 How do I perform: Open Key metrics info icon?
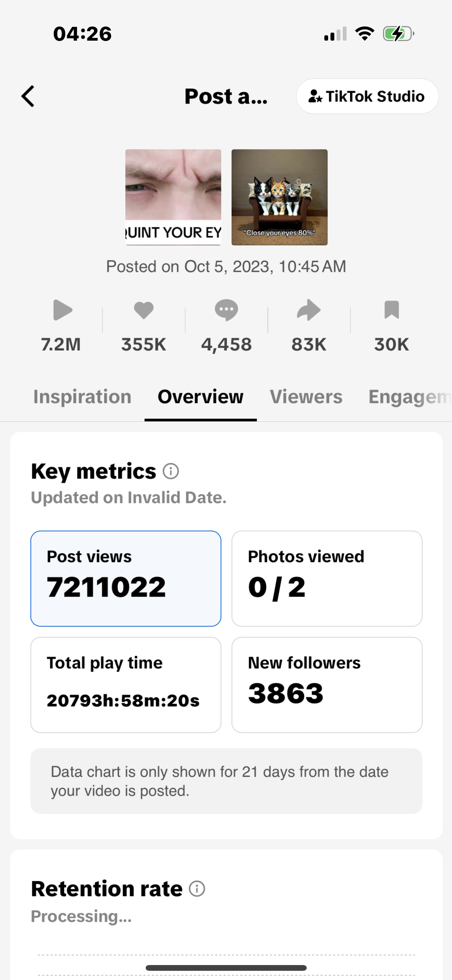click(x=171, y=471)
